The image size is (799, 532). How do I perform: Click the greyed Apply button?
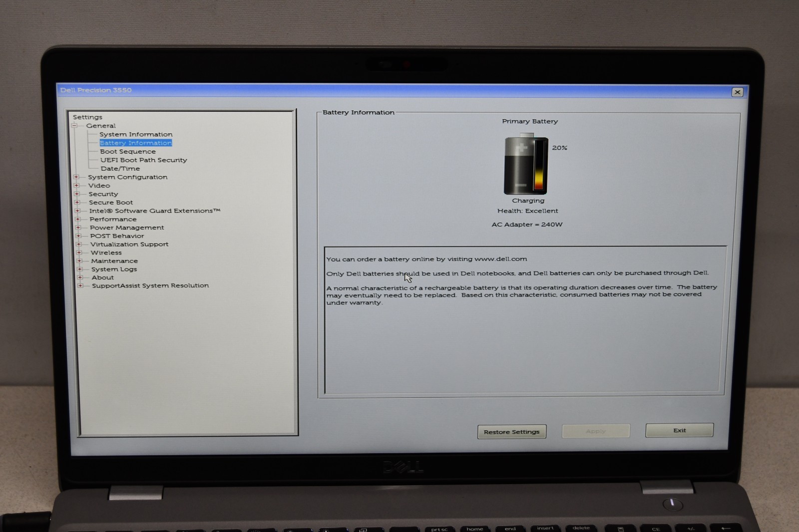click(596, 431)
